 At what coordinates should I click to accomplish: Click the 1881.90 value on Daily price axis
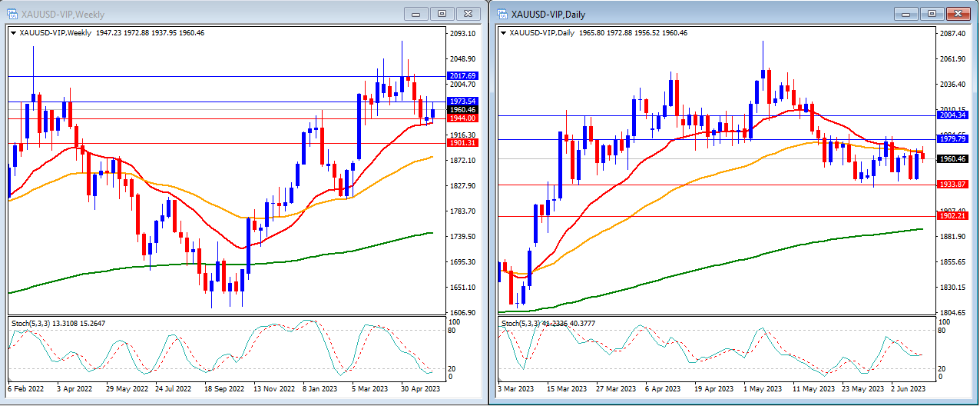[x=953, y=237]
